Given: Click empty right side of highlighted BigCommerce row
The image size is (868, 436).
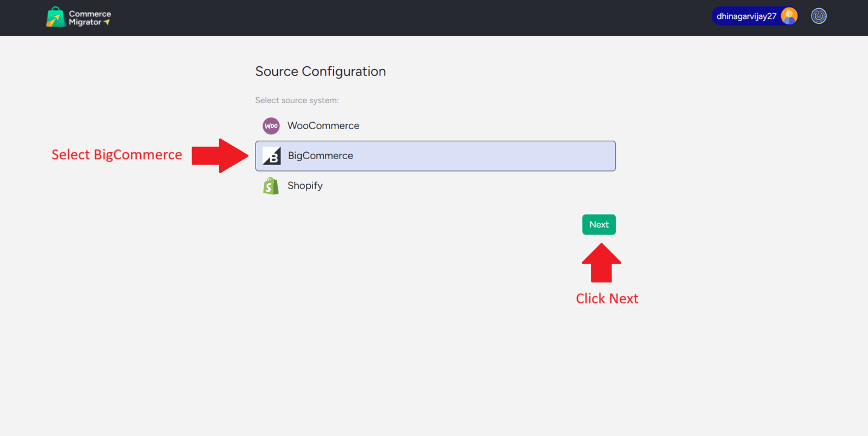Looking at the screenshot, I should click(x=515, y=156).
